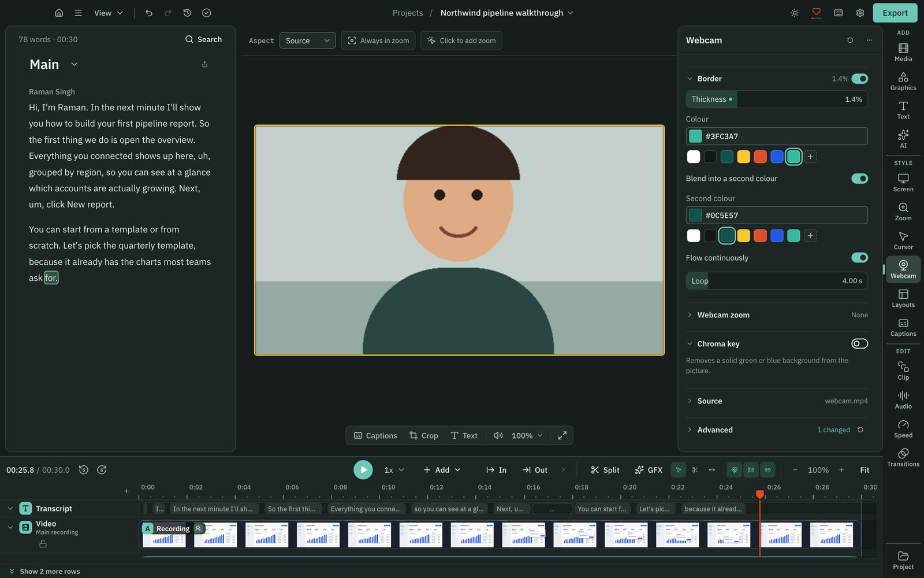Turn off the Border toggle
Screen dimensions: 924x578
859,79
